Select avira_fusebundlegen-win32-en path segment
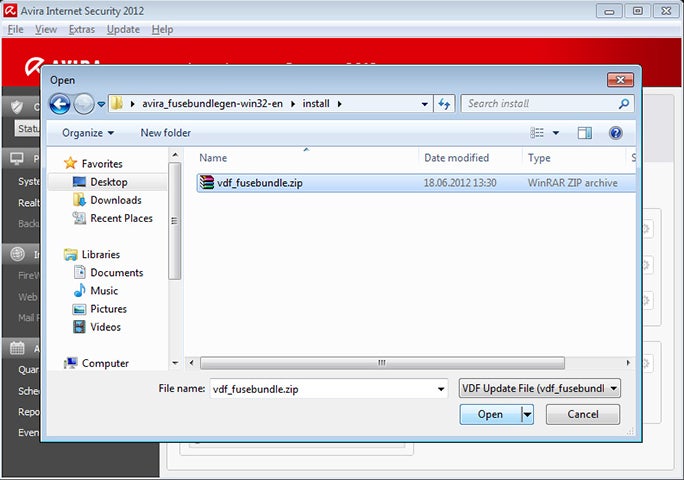The width and height of the screenshot is (684, 480). point(212,104)
